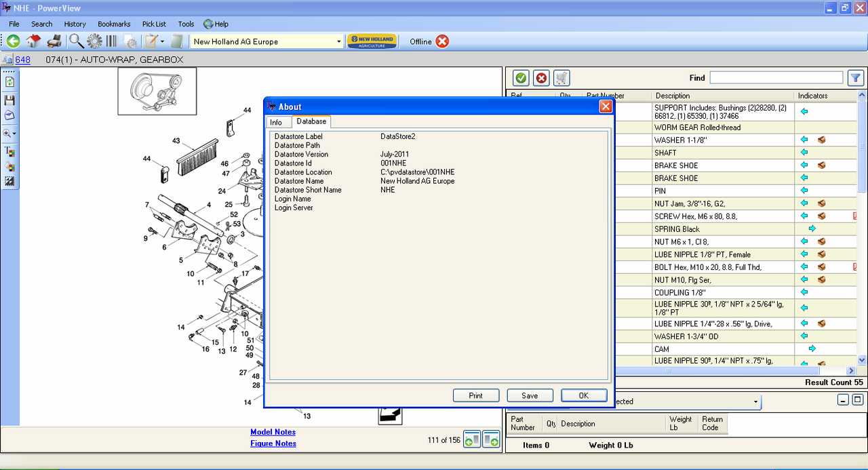Click cyan left arrow in SHAFT row

(x=804, y=153)
